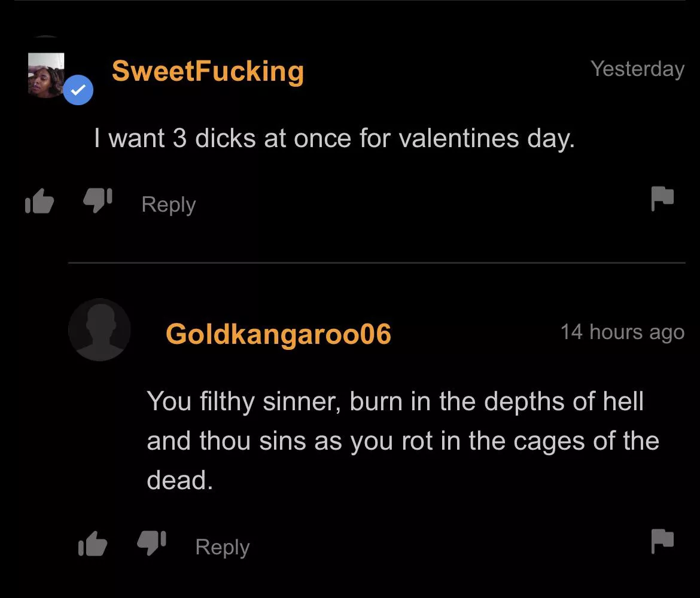
Task: Flag the 'valentines day' comment
Action: click(662, 198)
